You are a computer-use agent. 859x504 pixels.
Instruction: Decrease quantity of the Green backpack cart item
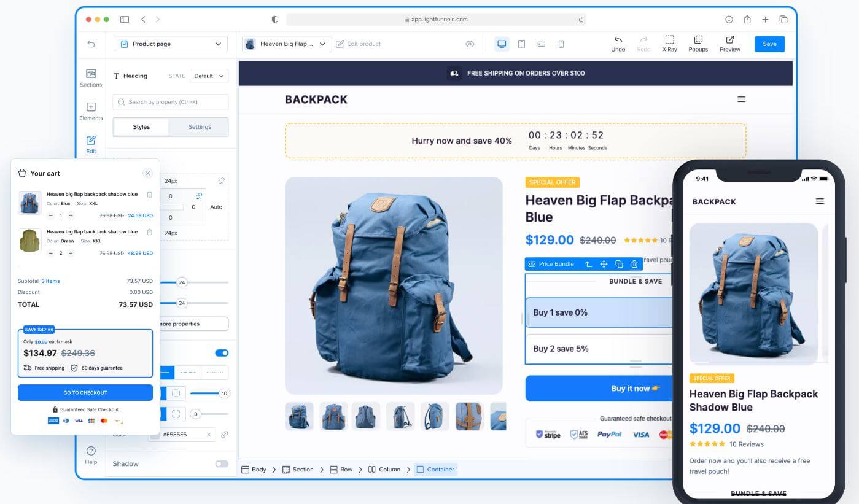pyautogui.click(x=50, y=253)
